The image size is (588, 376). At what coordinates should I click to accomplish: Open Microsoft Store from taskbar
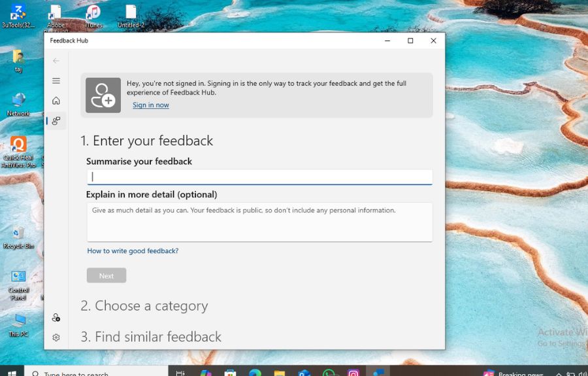pyautogui.click(x=230, y=372)
